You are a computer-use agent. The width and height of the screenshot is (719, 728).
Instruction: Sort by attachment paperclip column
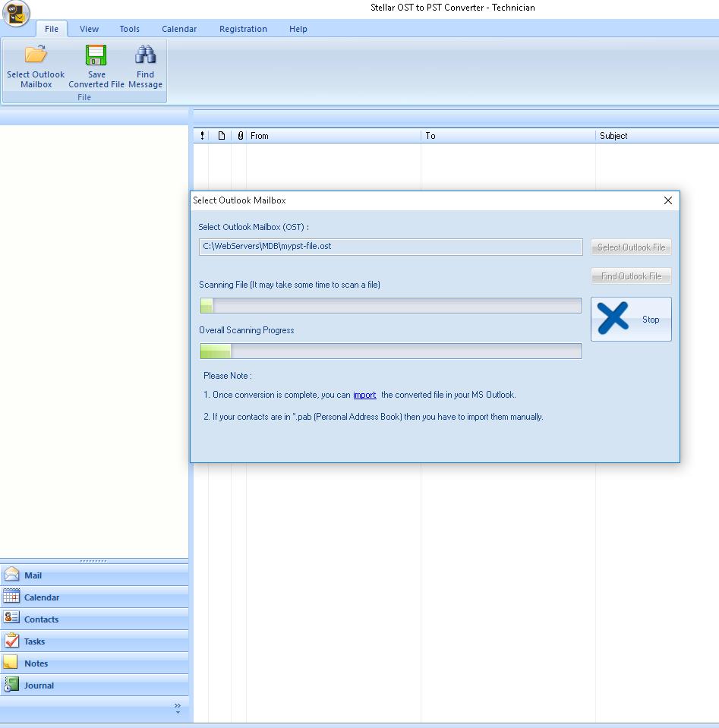click(x=240, y=136)
